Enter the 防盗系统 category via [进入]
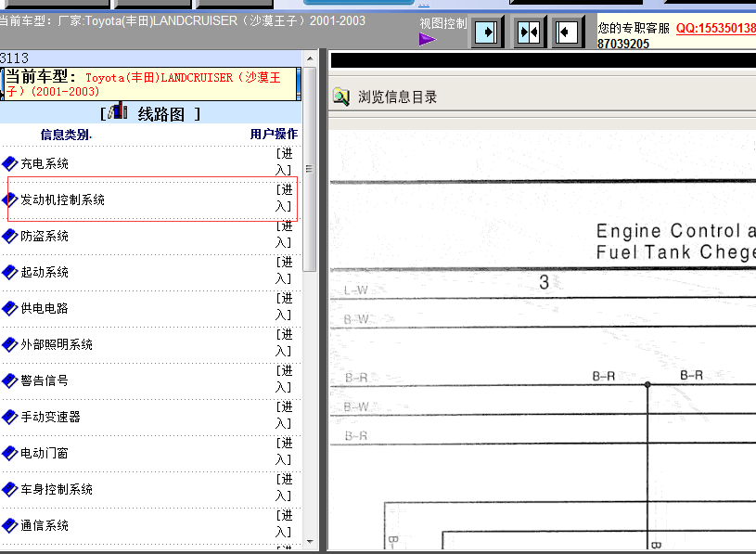Image resolution: width=756 pixels, height=554 pixels. [x=284, y=234]
